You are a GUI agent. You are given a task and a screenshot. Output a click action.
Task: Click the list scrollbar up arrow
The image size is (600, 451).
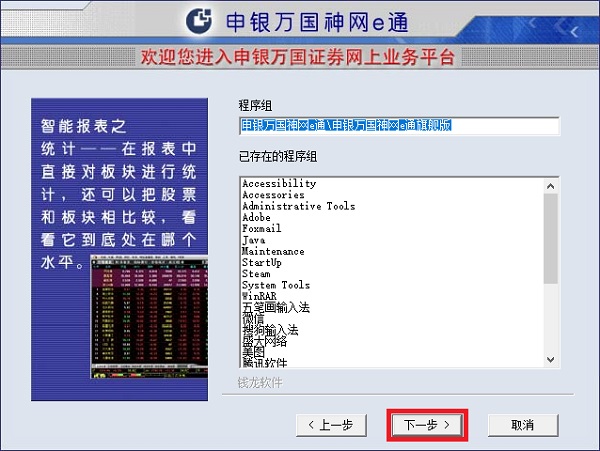(x=551, y=186)
